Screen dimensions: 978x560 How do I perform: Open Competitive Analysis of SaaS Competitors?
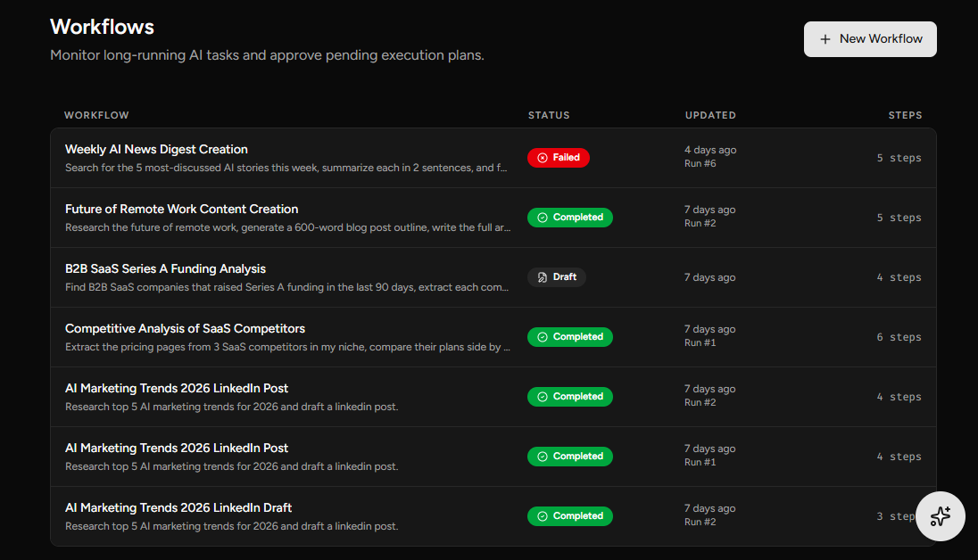click(x=186, y=329)
